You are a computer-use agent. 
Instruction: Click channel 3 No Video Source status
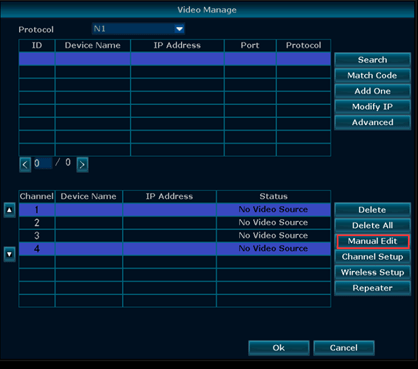pyautogui.click(x=273, y=236)
